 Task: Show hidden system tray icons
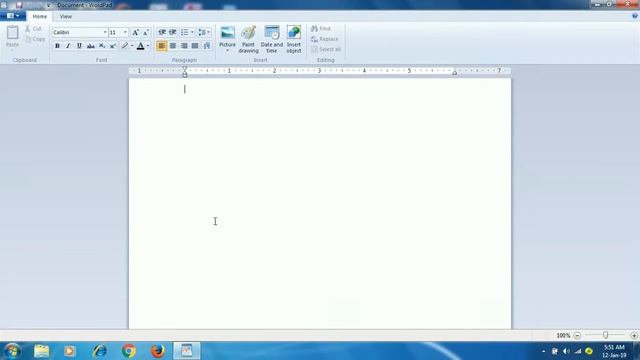point(543,351)
